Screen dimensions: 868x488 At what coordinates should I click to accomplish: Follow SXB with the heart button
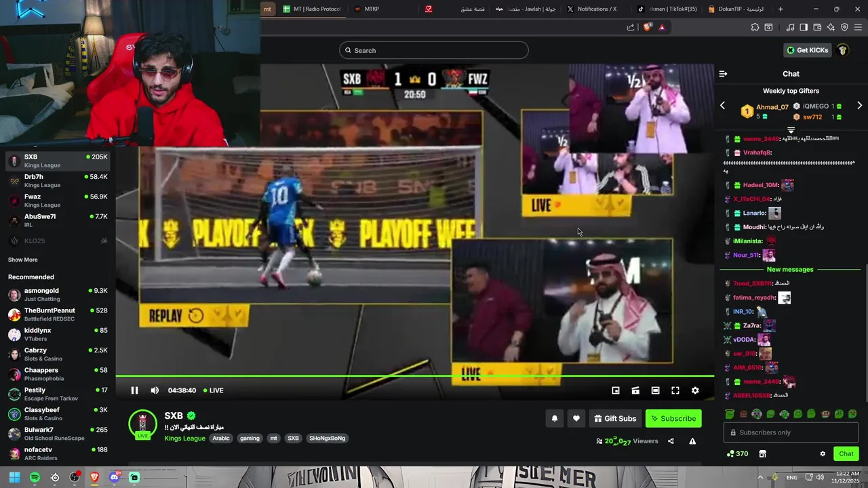click(576, 419)
